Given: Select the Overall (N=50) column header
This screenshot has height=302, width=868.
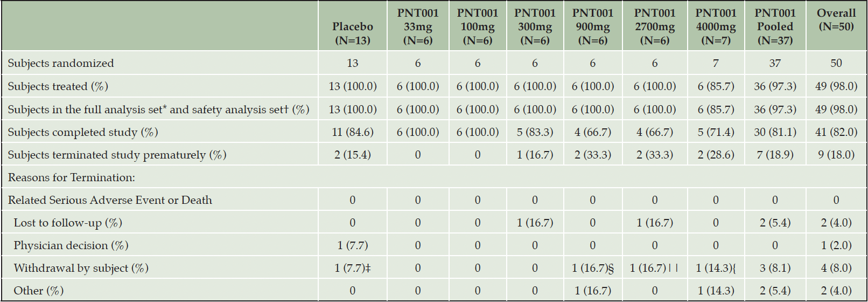Looking at the screenshot, I should (836, 19).
